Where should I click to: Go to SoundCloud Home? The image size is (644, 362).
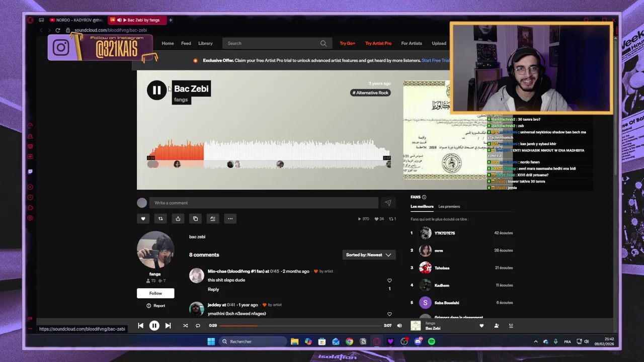168,43
